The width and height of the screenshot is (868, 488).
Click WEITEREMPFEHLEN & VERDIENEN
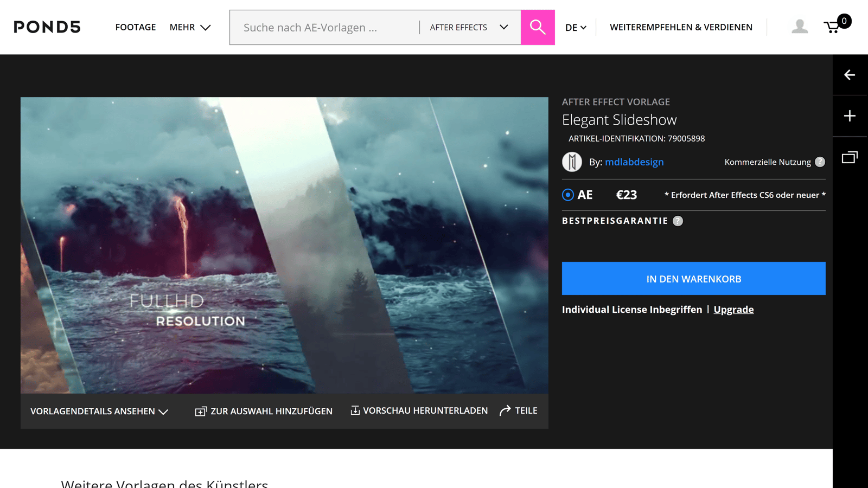click(x=680, y=27)
